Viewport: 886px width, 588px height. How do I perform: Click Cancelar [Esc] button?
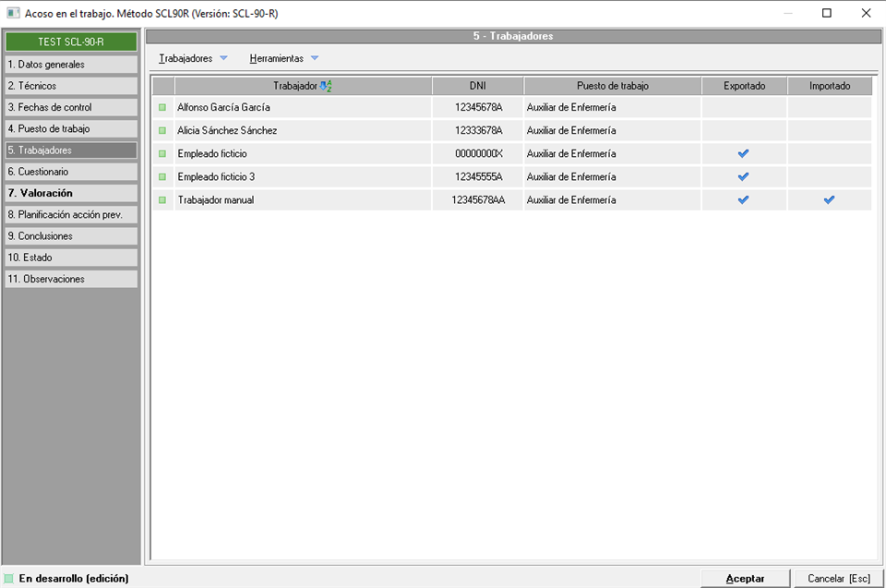839,578
